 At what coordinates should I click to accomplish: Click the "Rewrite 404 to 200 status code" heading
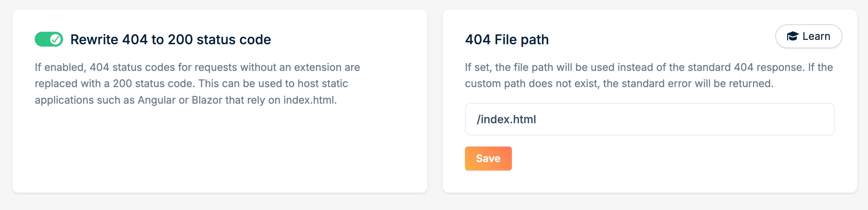(x=170, y=40)
